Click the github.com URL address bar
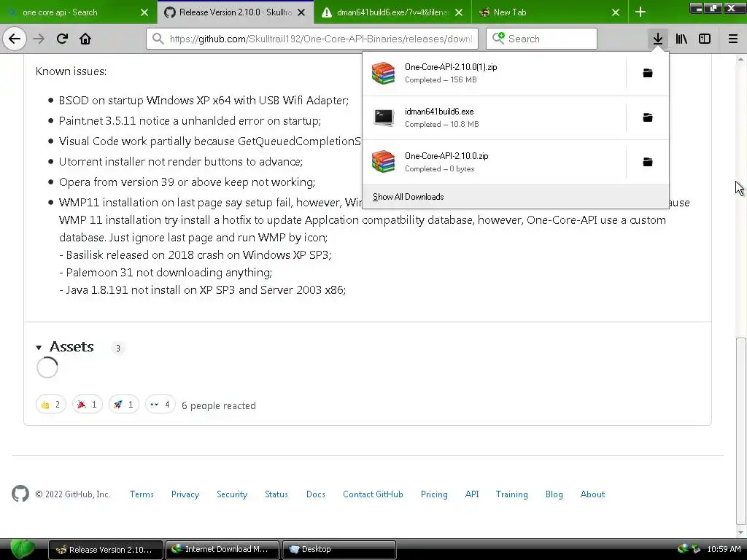The width and height of the screenshot is (747, 560). click(312, 39)
